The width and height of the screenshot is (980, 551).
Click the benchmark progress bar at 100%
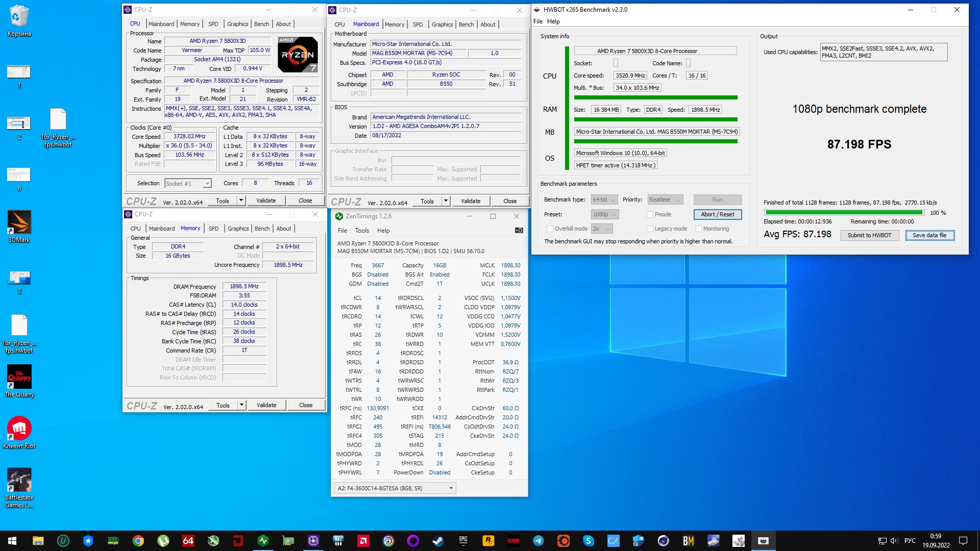(844, 213)
